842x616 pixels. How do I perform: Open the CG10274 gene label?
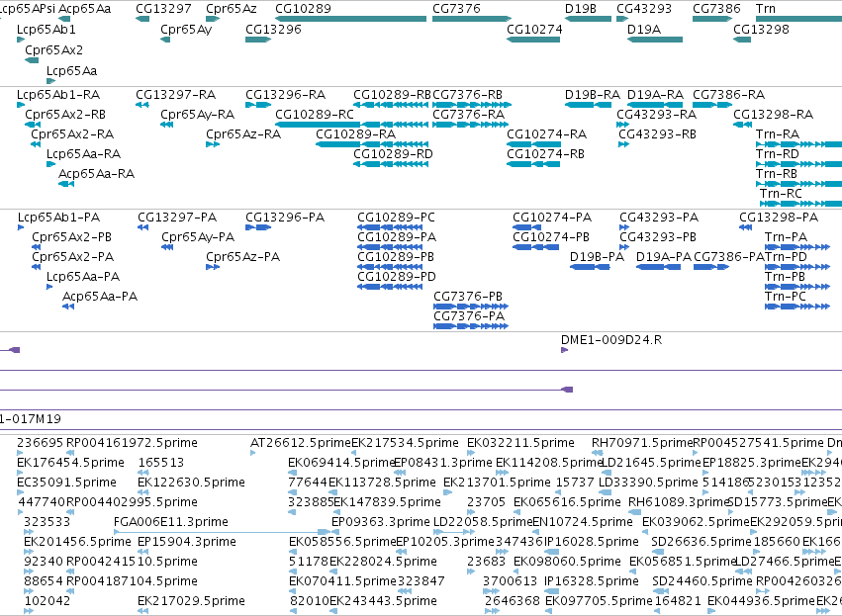(534, 30)
